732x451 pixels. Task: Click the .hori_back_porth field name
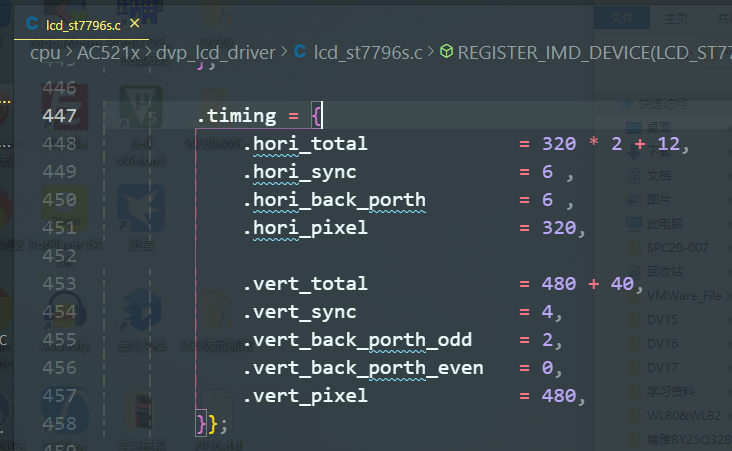click(x=334, y=200)
